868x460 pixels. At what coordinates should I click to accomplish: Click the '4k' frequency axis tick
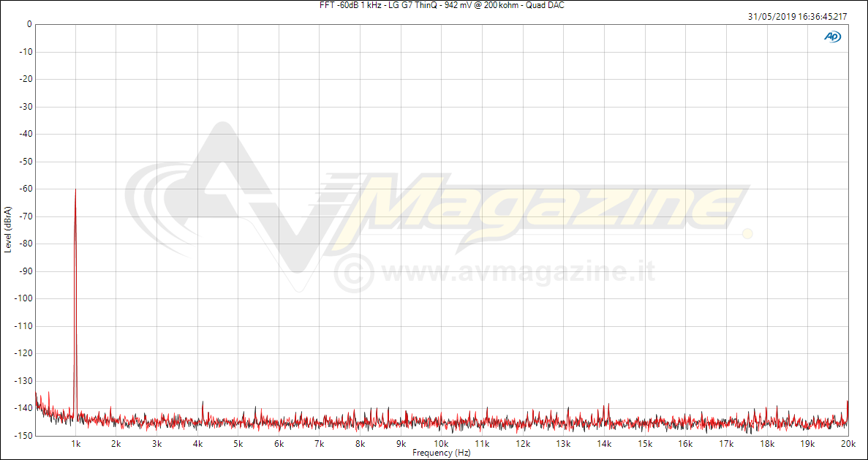[x=197, y=444]
